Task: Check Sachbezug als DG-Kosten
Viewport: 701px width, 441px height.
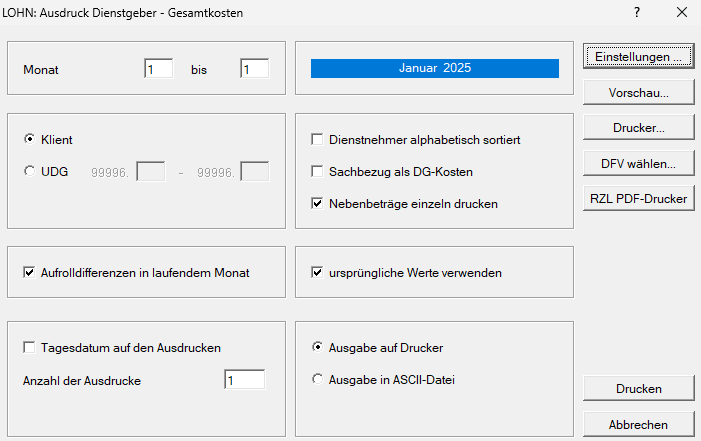Action: [318, 172]
